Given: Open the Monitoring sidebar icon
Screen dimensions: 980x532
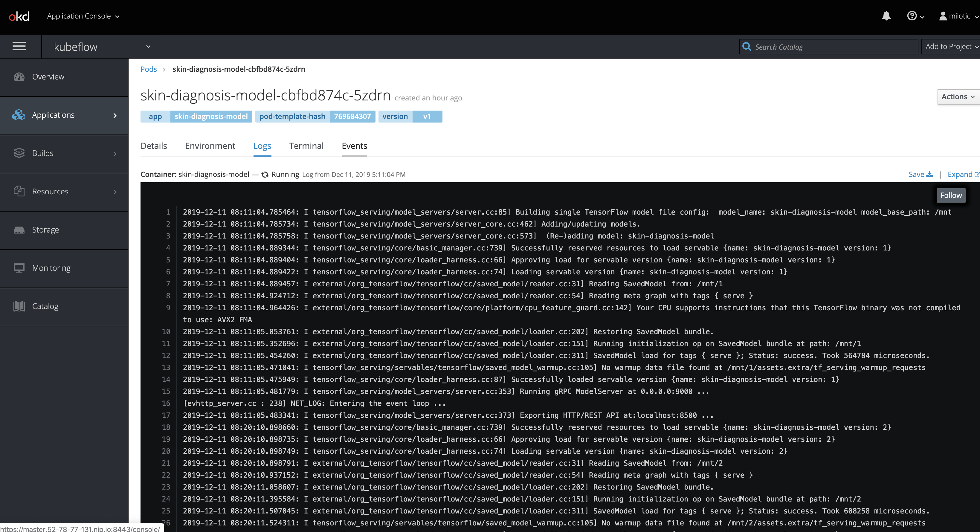Looking at the screenshot, I should pos(19,268).
